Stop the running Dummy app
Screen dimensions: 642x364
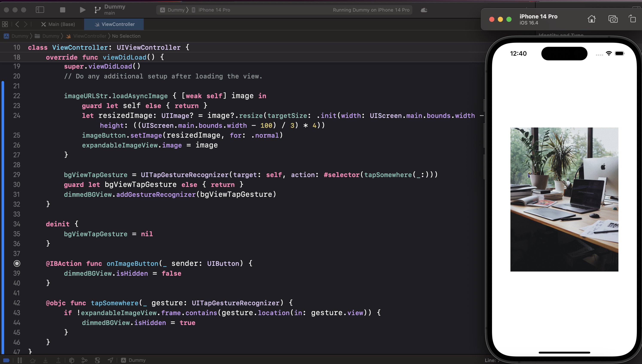click(63, 10)
